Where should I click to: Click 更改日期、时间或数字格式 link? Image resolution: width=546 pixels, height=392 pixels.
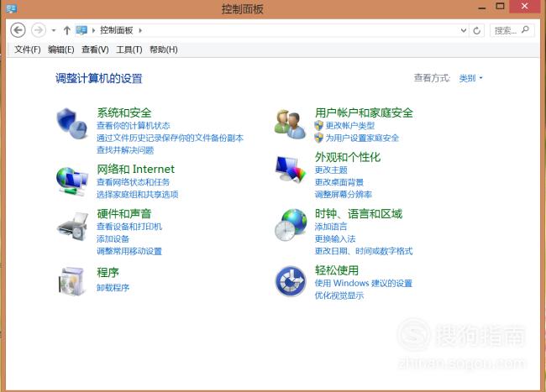click(x=364, y=251)
